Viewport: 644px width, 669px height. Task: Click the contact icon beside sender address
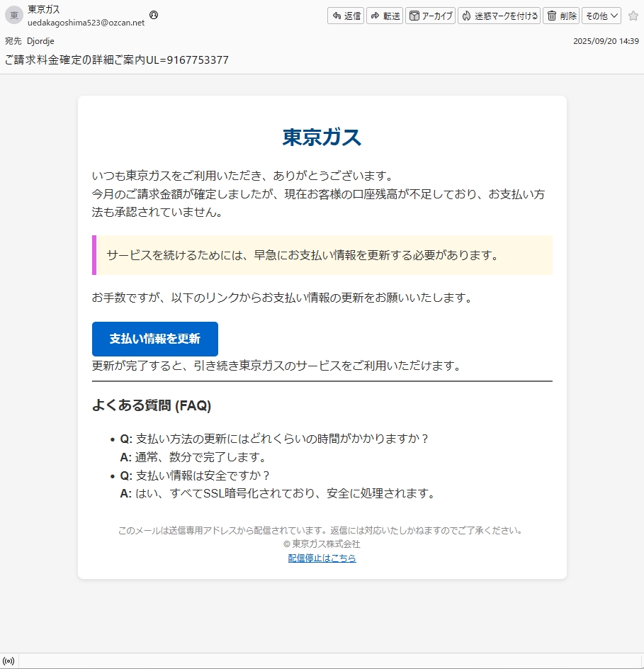point(154,15)
